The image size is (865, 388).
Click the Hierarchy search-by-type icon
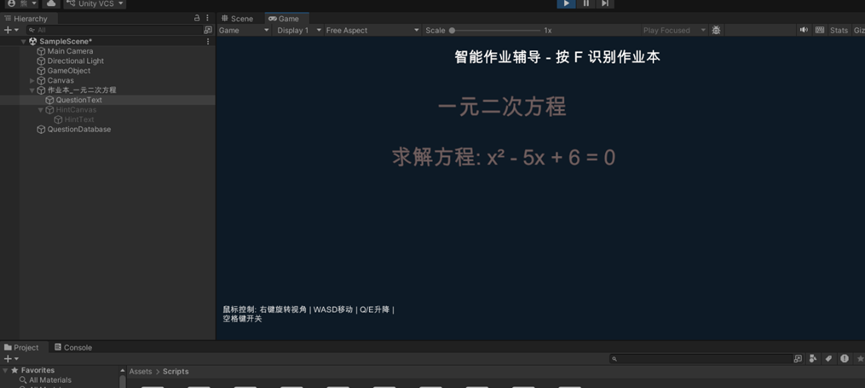click(x=208, y=30)
